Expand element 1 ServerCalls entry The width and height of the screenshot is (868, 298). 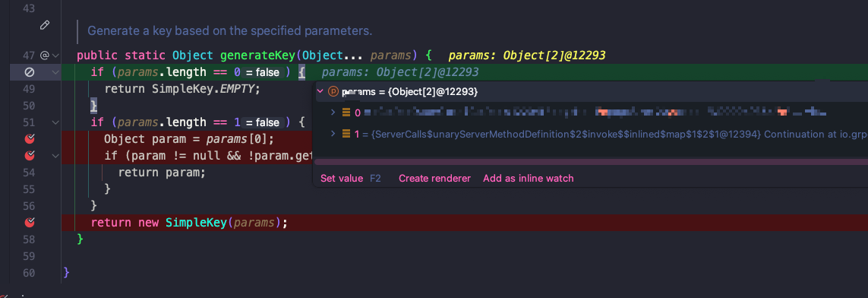[x=333, y=134]
